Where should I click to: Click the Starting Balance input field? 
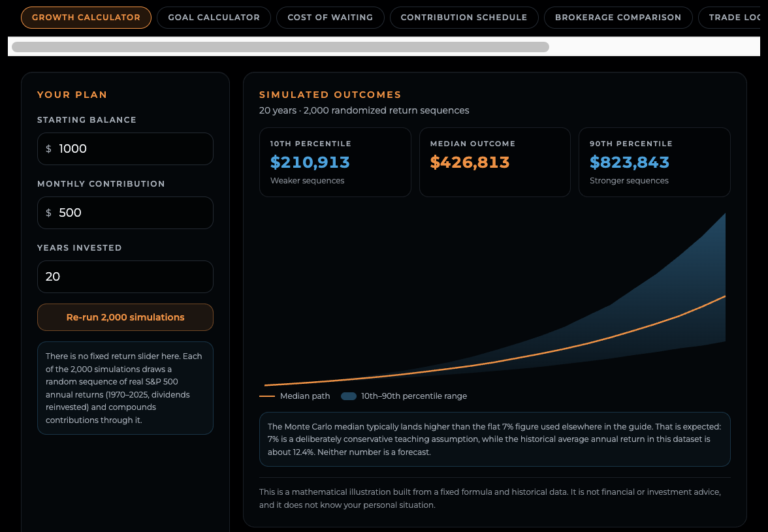[125, 149]
